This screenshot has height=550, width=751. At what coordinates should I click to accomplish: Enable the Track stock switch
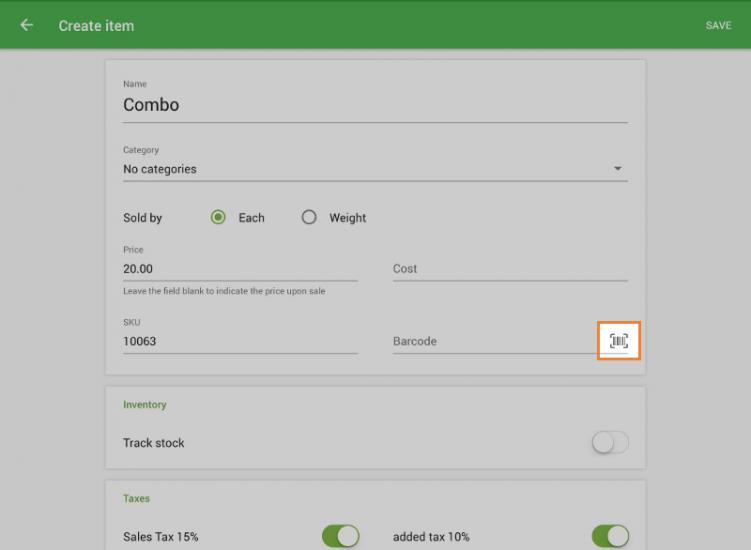pos(610,443)
